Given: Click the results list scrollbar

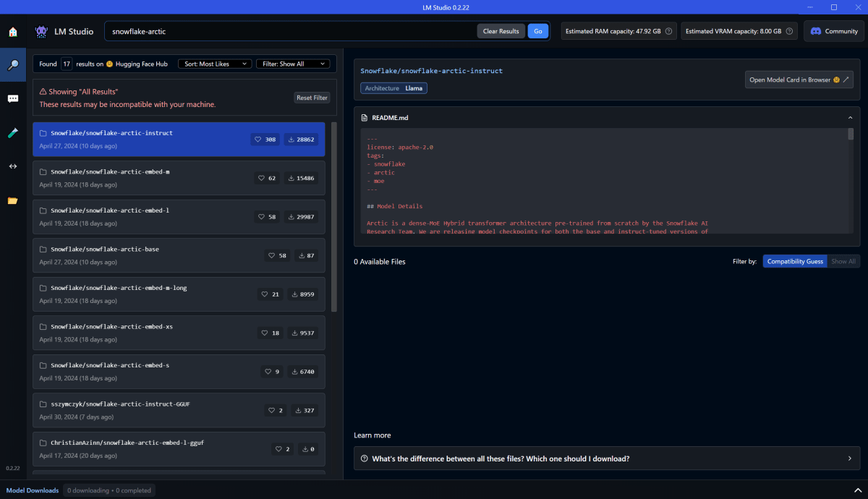Looking at the screenshot, I should point(333,216).
